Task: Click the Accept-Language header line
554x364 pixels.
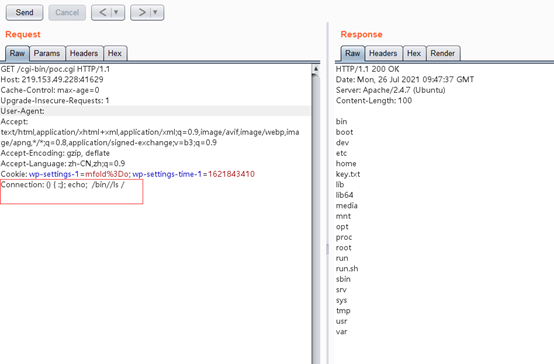Action: click(63, 164)
